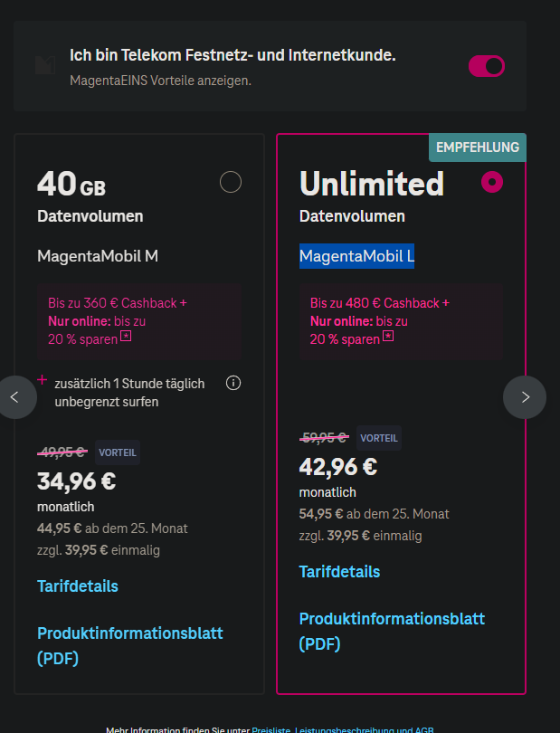
Task: Click the left carousel arrow
Action: pos(15,397)
